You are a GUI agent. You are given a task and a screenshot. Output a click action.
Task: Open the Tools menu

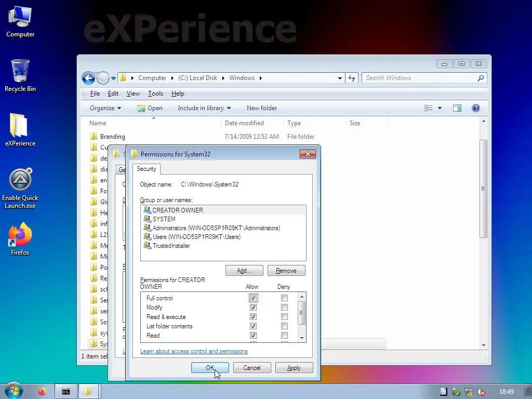click(x=155, y=94)
